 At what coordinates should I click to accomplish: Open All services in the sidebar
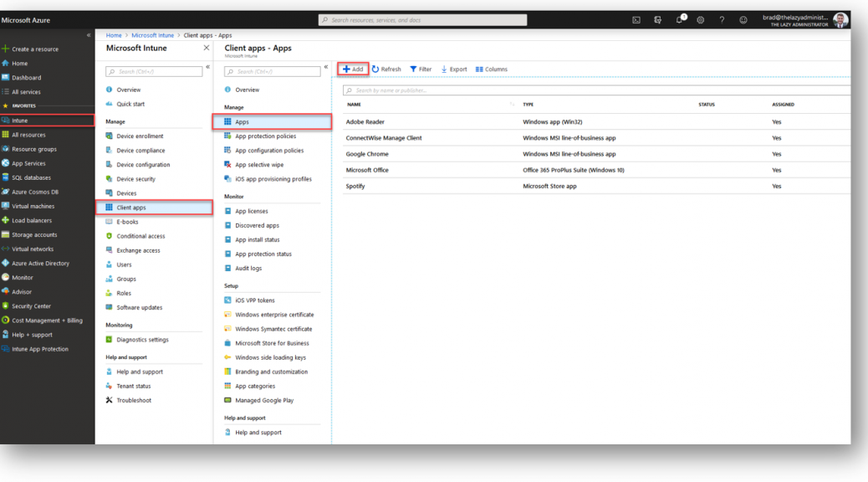pos(26,92)
